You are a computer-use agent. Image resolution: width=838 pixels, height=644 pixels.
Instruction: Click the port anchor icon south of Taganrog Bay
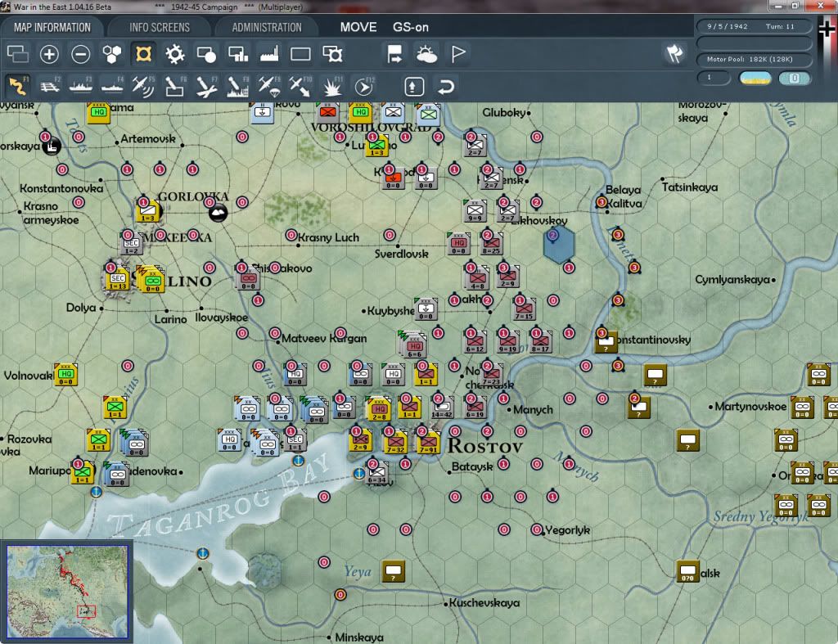point(202,553)
